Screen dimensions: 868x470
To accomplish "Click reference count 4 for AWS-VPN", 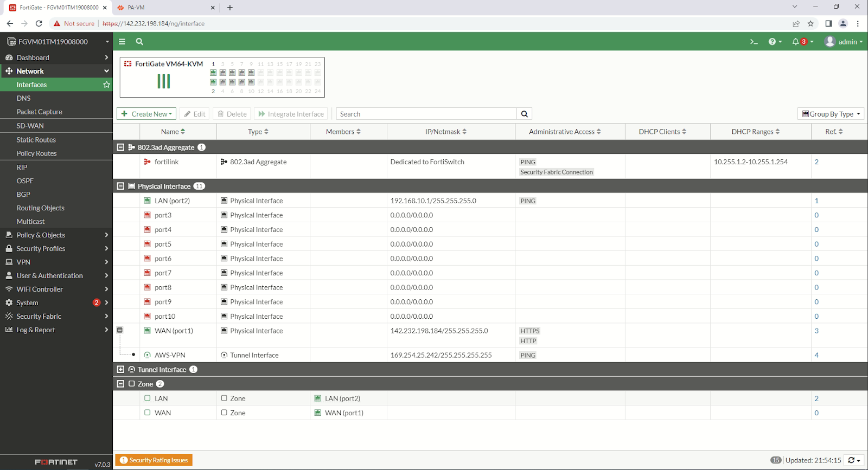I will pyautogui.click(x=816, y=356).
